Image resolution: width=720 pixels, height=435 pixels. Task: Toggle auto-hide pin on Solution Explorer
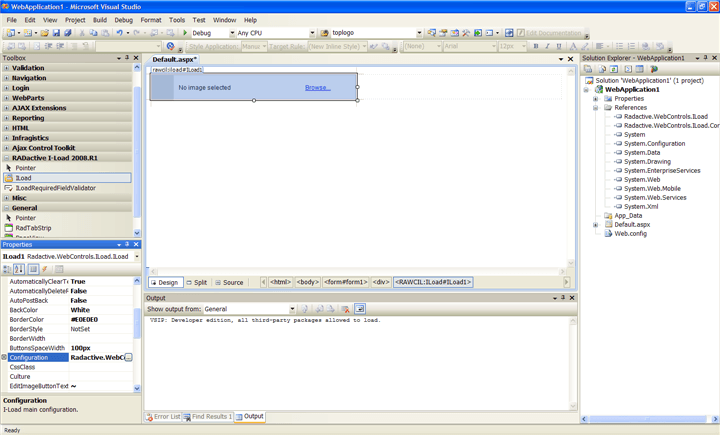pyautogui.click(x=706, y=58)
